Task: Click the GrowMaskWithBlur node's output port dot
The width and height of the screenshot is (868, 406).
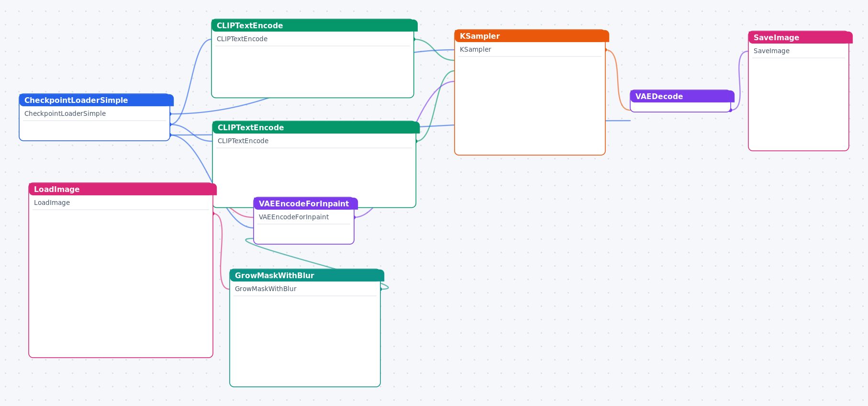Action: (381, 289)
